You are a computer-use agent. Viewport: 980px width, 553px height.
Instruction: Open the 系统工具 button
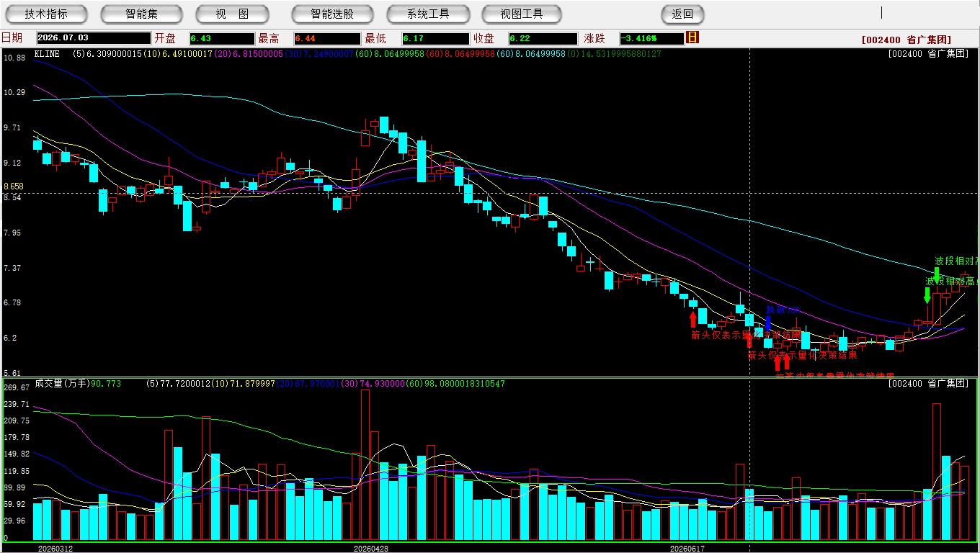point(428,14)
